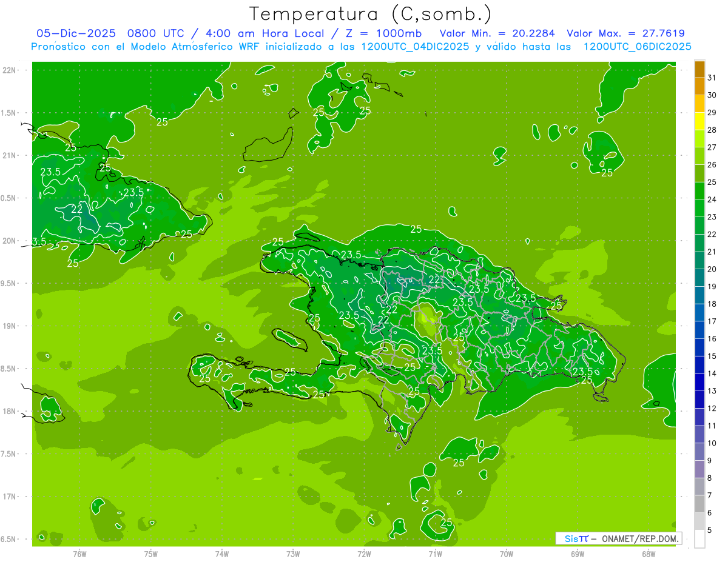Click the 'Valor Max. = 27.7619' value
Screen dimensions: 728x562
[x=625, y=33]
